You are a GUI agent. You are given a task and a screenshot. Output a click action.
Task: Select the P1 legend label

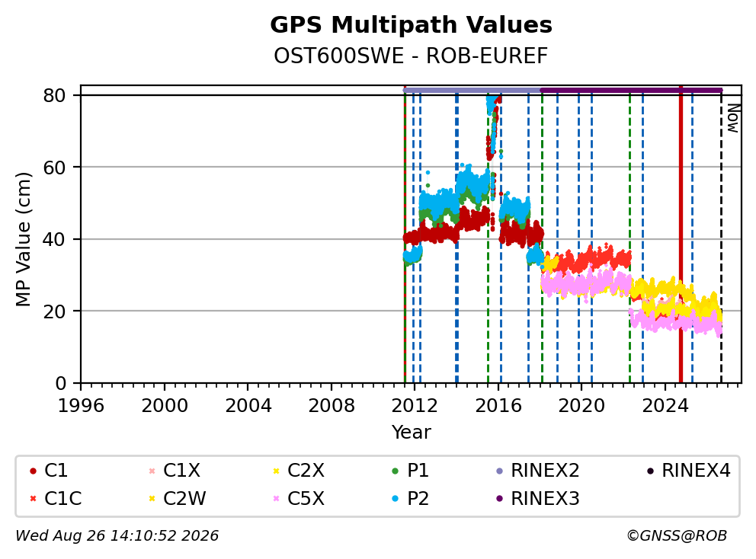click(418, 471)
